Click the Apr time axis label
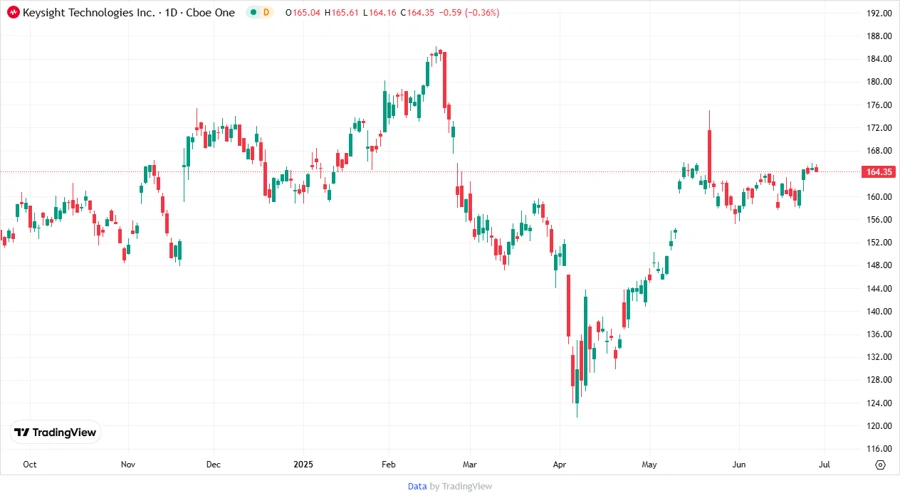The width and height of the screenshot is (900, 498). click(559, 464)
